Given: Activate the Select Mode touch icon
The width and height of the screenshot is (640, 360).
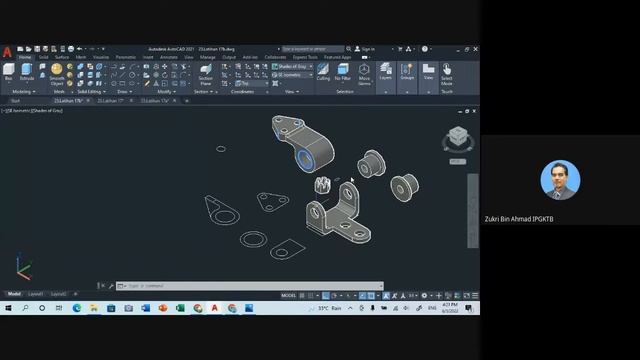Looking at the screenshot, I should pyautogui.click(x=447, y=74).
